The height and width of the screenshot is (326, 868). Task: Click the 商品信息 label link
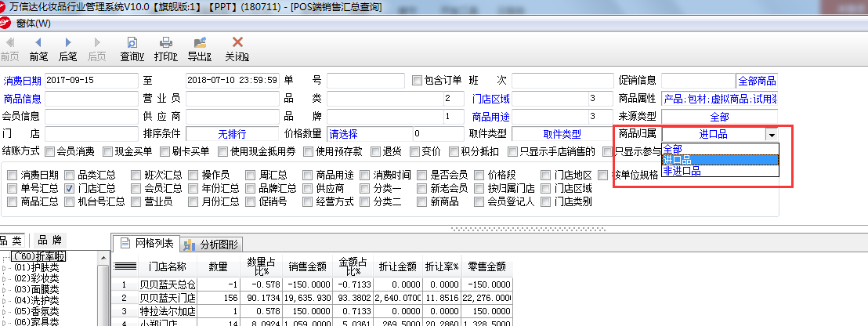(x=22, y=99)
